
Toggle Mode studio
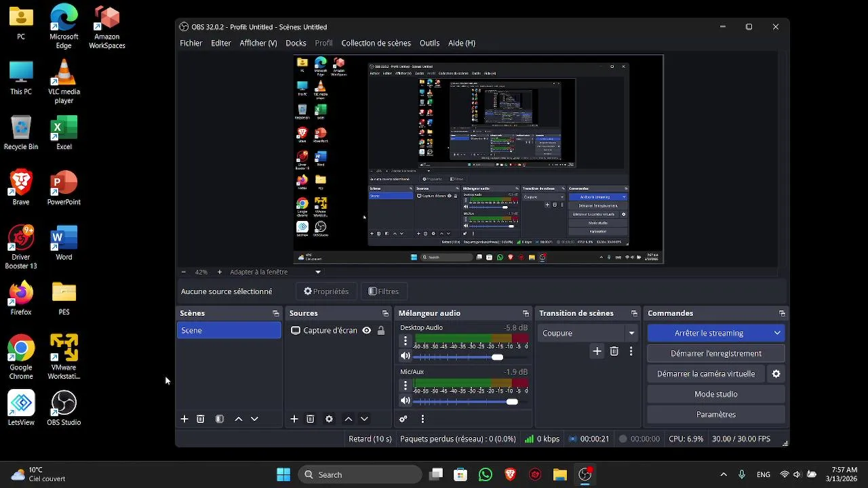click(x=716, y=394)
